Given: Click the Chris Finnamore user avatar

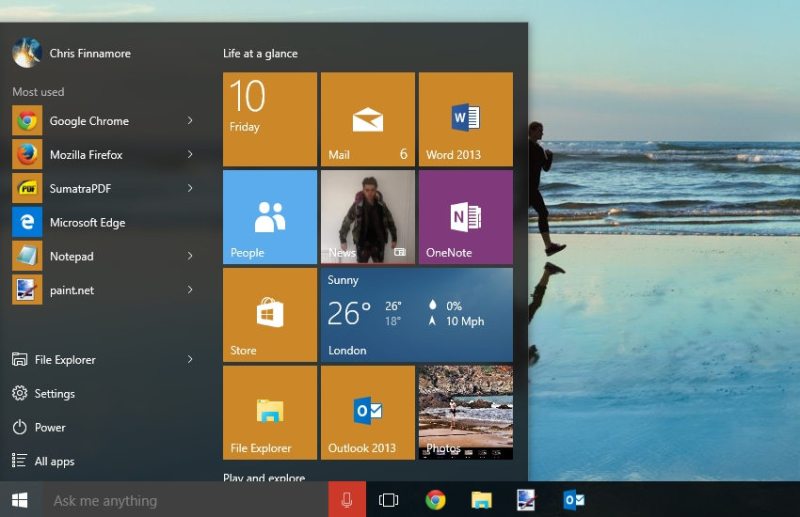Looking at the screenshot, I should coord(27,53).
